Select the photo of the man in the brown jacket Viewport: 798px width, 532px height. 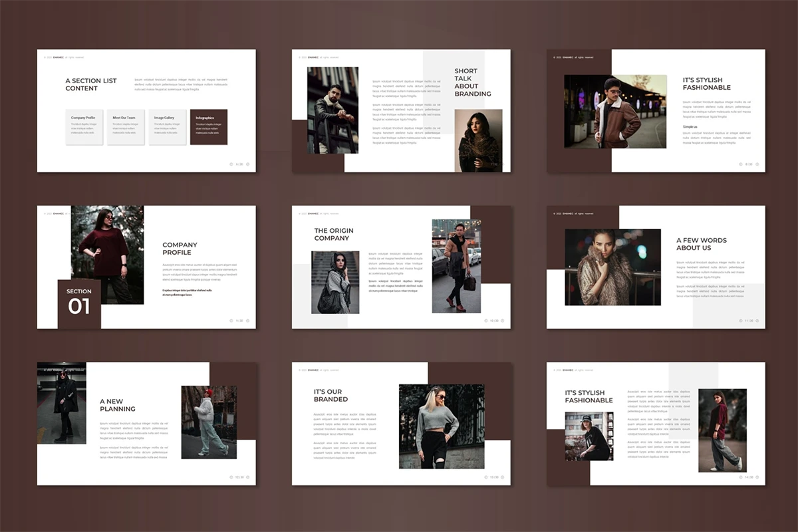pyautogui.click(x=615, y=111)
